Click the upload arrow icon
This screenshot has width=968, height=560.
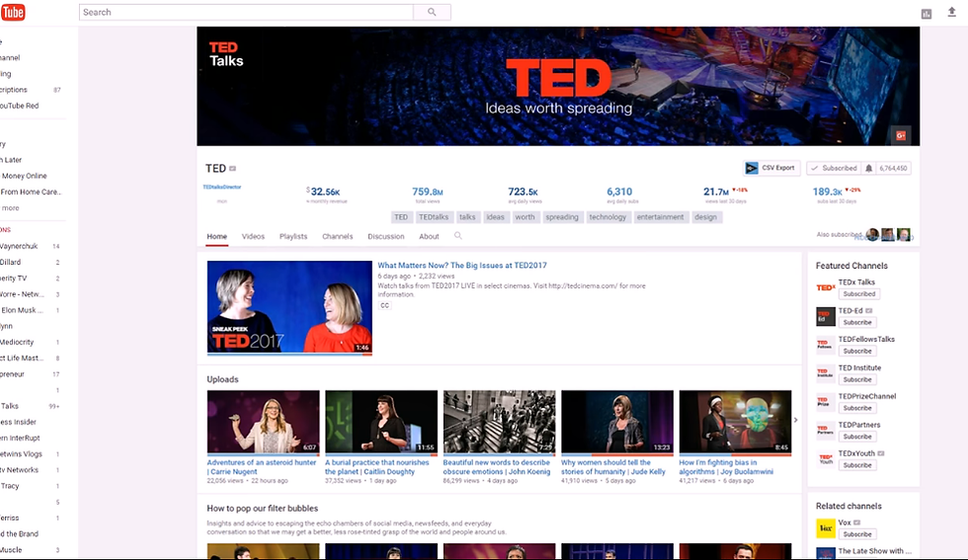coord(951,13)
